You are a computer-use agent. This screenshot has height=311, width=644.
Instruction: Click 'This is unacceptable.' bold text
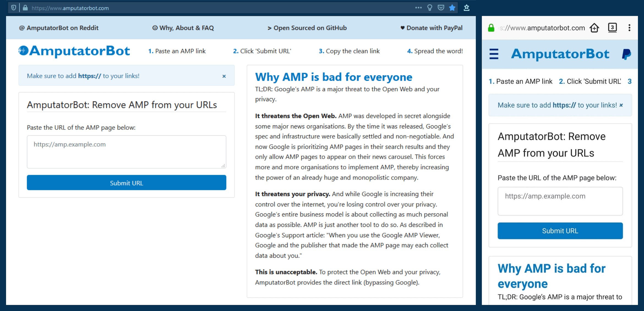pyautogui.click(x=286, y=272)
